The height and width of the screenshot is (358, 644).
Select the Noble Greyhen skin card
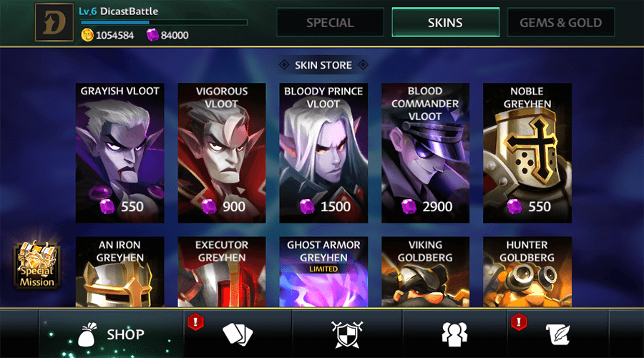(527, 153)
